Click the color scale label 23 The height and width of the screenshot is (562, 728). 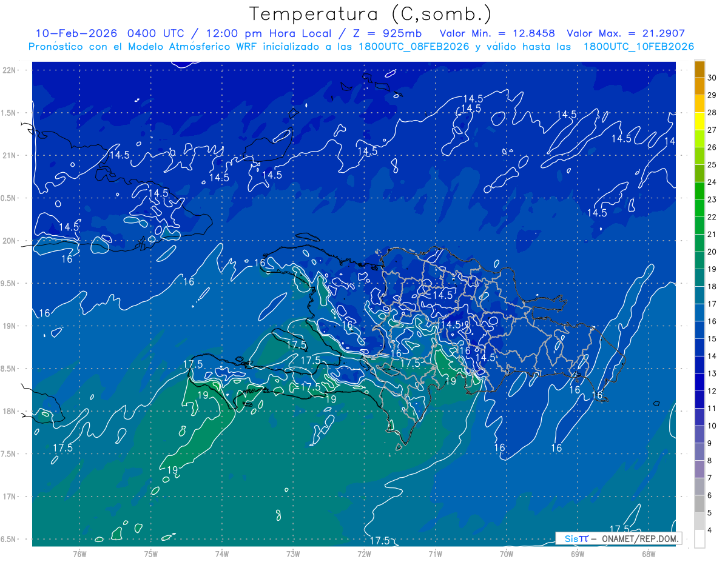[712, 199]
